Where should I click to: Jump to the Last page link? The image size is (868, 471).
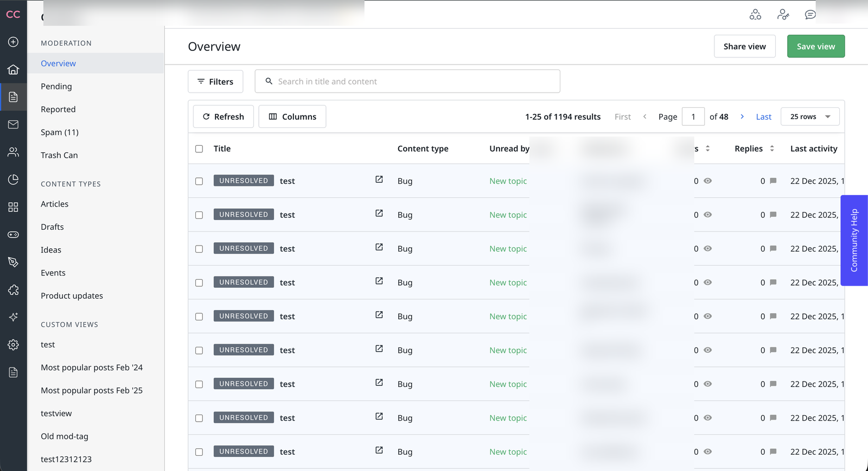point(763,117)
